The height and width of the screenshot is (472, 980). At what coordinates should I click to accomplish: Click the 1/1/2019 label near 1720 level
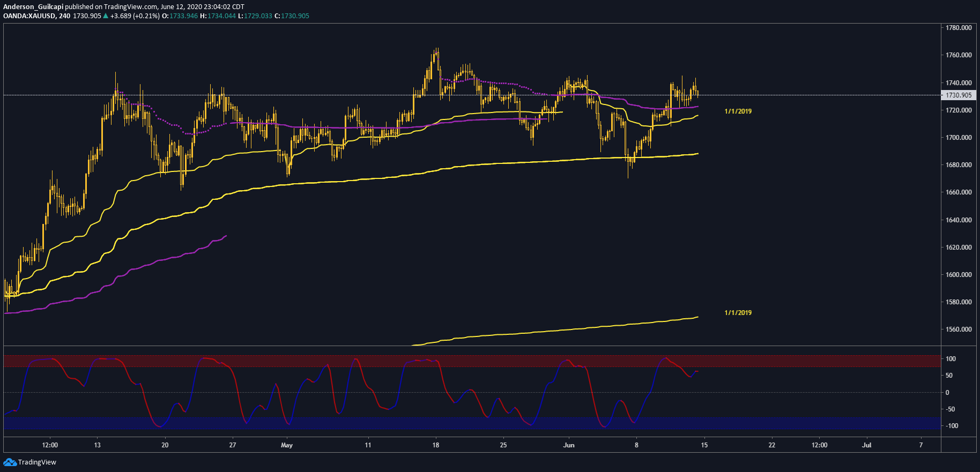[738, 111]
